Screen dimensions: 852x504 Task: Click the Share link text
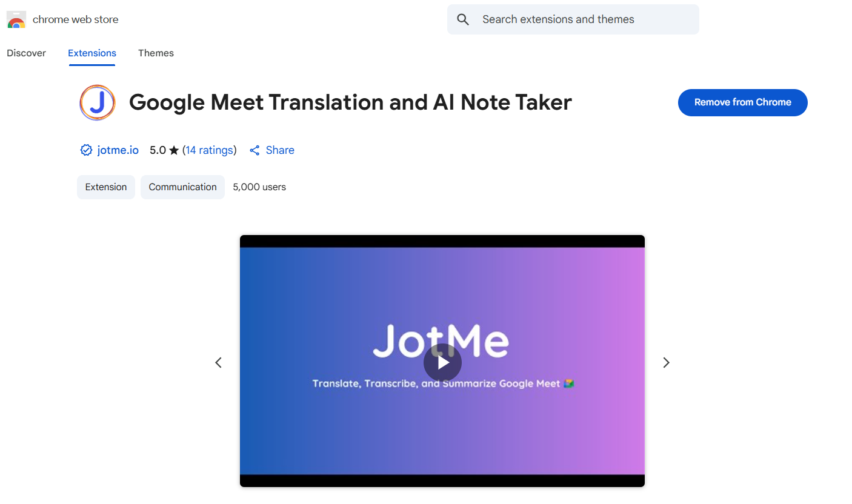pyautogui.click(x=280, y=150)
